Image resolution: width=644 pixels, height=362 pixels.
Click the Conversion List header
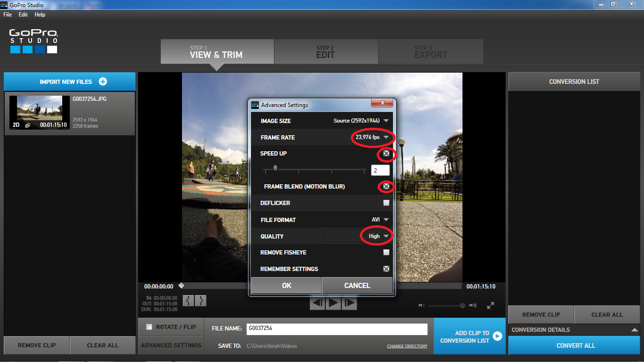click(x=574, y=82)
